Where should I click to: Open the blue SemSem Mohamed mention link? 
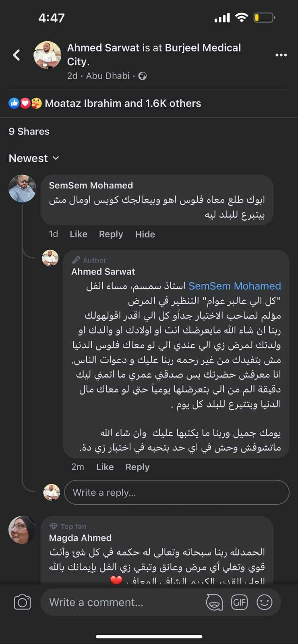tap(234, 286)
